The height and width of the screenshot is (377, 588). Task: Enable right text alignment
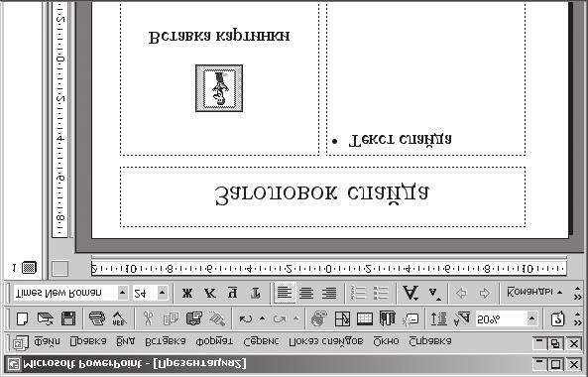click(329, 293)
